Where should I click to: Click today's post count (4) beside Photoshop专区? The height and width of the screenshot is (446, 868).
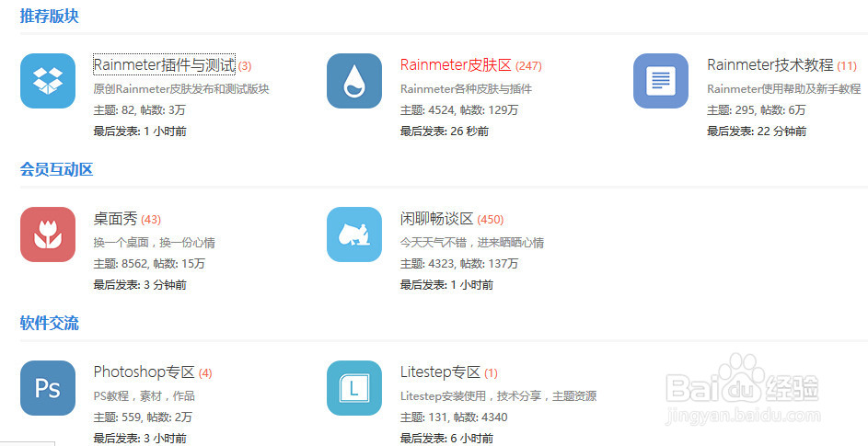[205, 373]
